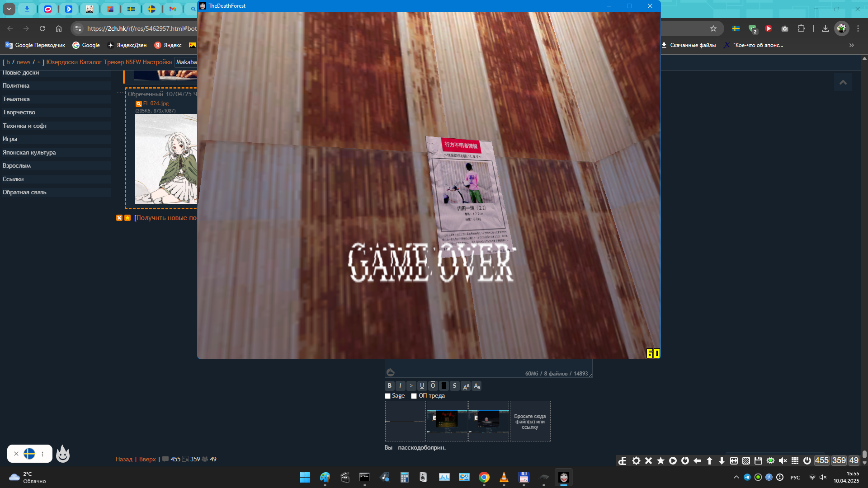Go to the news board link

[24, 62]
